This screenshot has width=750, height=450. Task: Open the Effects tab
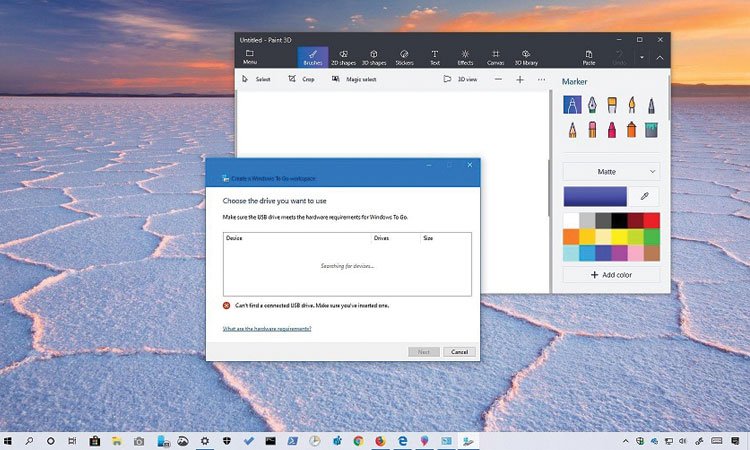(x=465, y=57)
